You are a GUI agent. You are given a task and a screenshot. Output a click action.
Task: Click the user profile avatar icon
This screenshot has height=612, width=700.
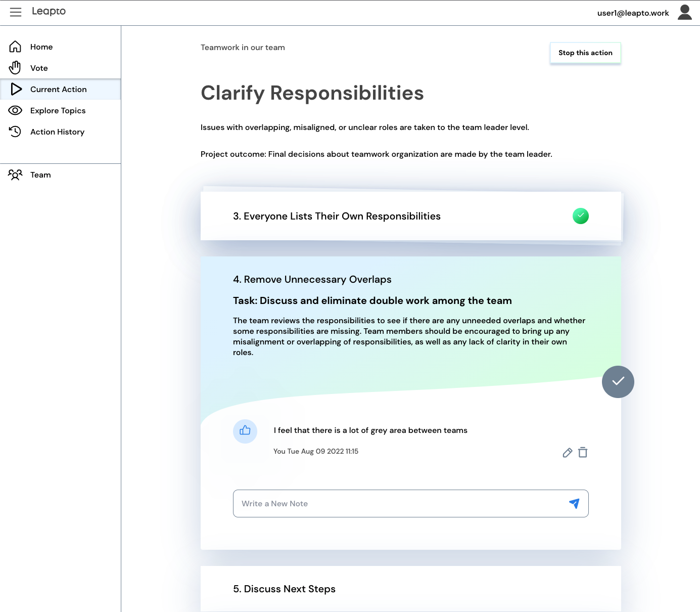pos(684,12)
